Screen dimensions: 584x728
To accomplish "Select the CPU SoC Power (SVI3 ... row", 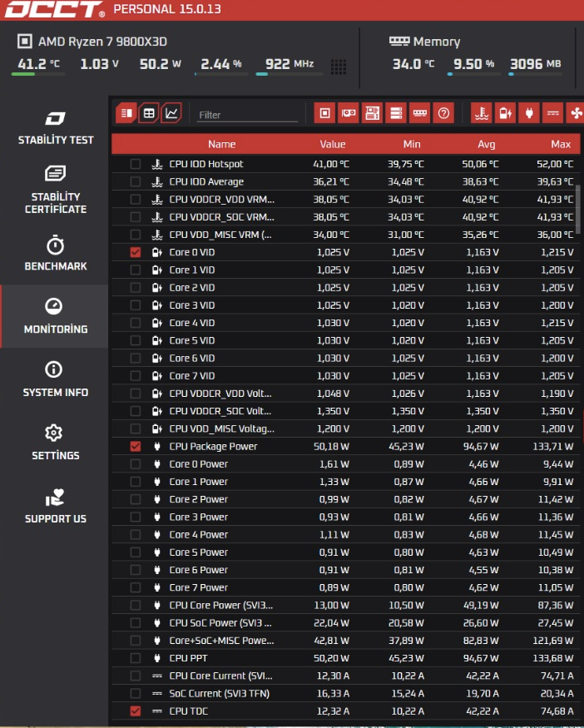I will pyautogui.click(x=346, y=622).
